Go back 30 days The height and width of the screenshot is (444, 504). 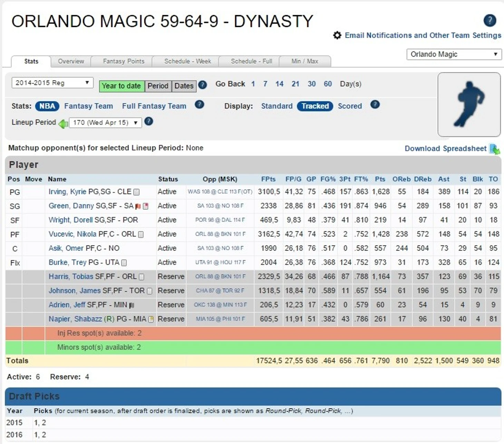(312, 84)
